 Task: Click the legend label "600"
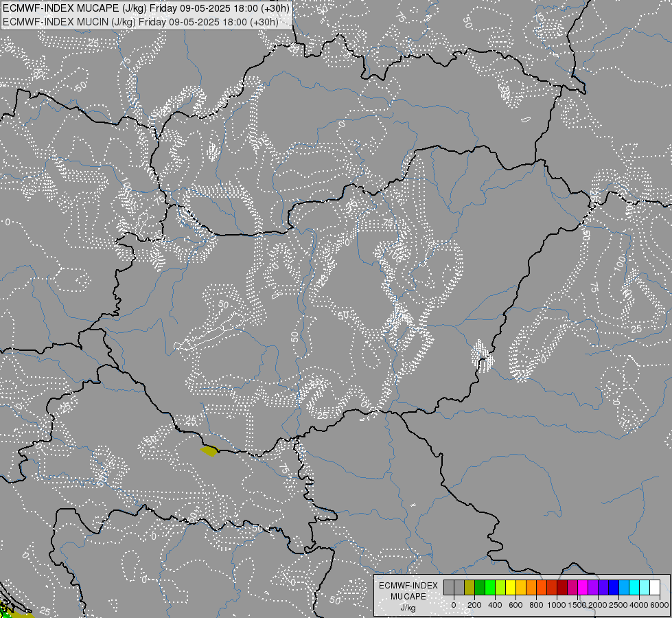coord(515,605)
